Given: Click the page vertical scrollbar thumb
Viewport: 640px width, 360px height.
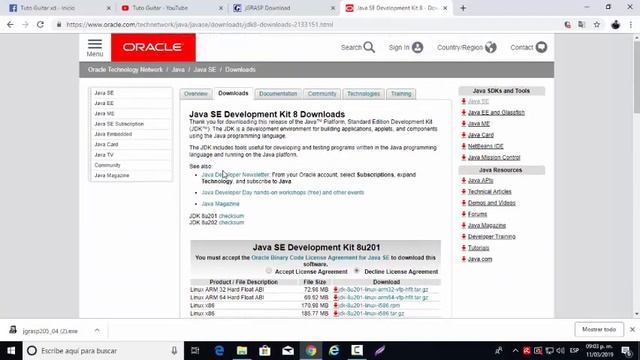Looking at the screenshot, I should pos(637,76).
